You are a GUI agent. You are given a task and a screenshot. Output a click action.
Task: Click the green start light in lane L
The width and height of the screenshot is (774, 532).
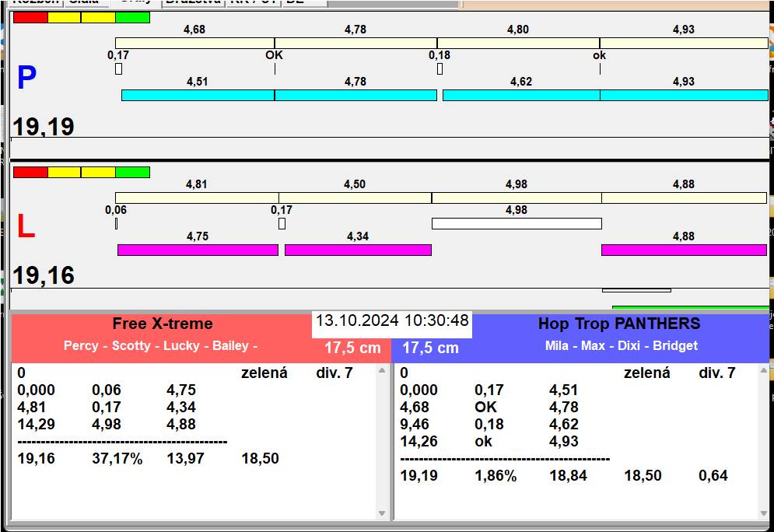132,172
